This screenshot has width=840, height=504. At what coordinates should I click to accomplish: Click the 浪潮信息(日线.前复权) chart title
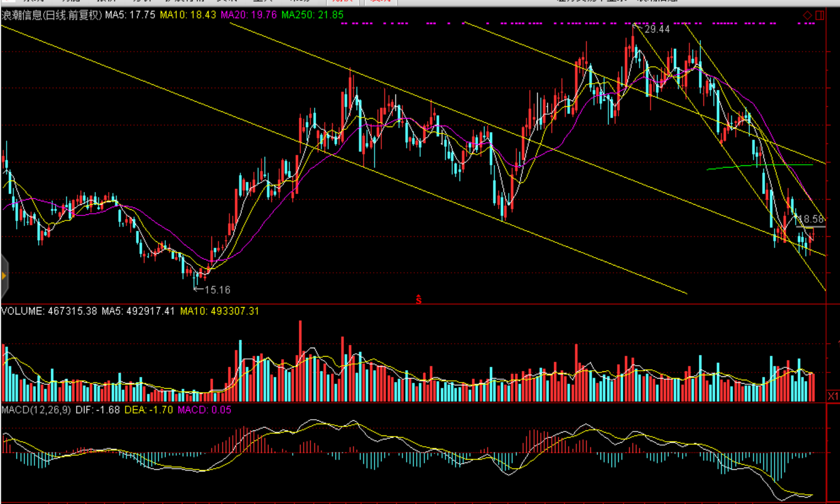(x=52, y=15)
